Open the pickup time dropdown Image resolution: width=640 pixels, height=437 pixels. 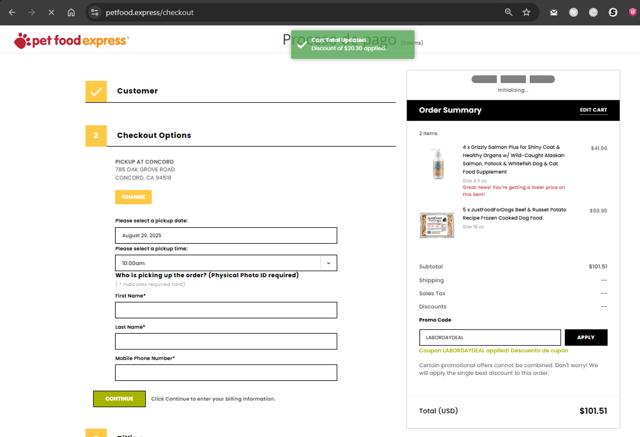226,263
